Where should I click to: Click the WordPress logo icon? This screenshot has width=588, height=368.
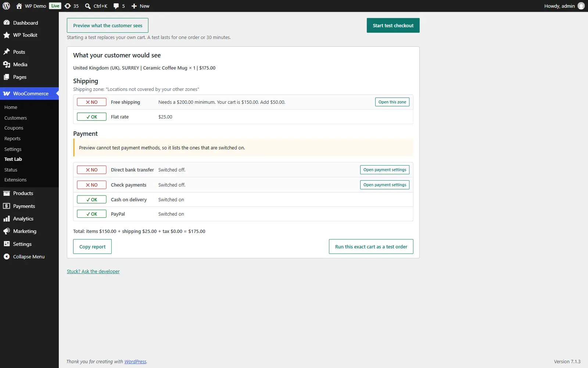6,6
